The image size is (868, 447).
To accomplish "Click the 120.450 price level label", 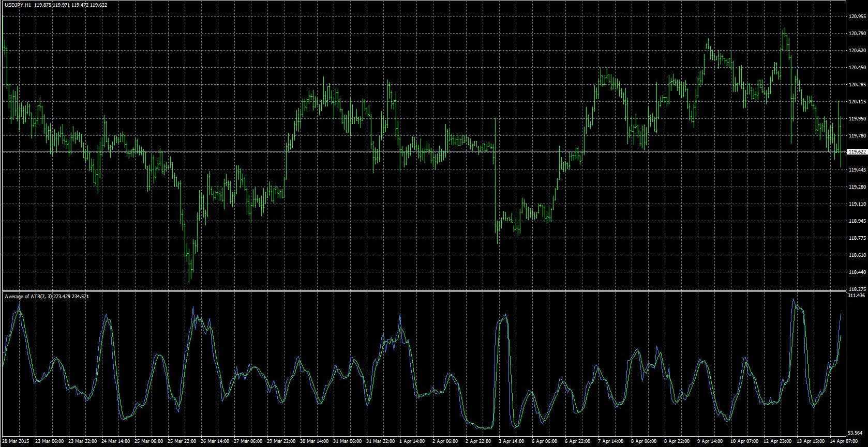I will [857, 68].
